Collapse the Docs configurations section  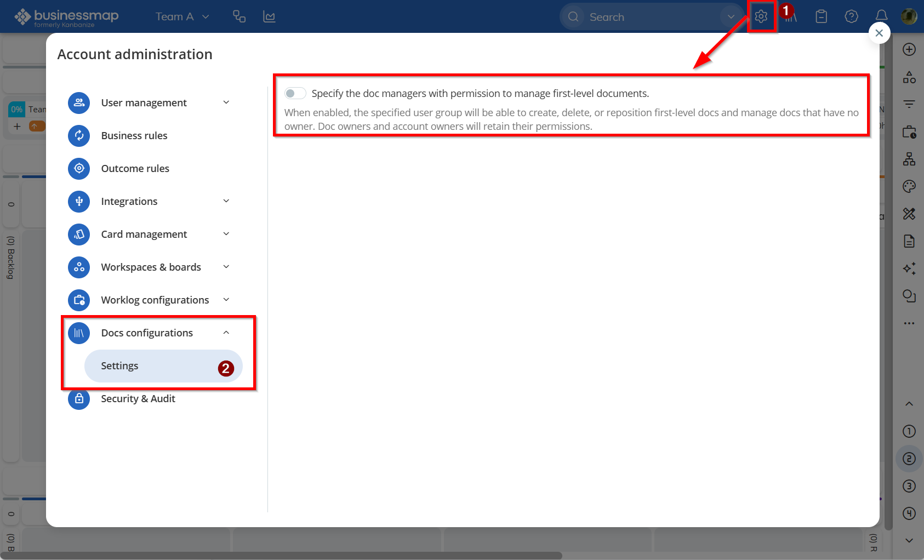(x=226, y=333)
